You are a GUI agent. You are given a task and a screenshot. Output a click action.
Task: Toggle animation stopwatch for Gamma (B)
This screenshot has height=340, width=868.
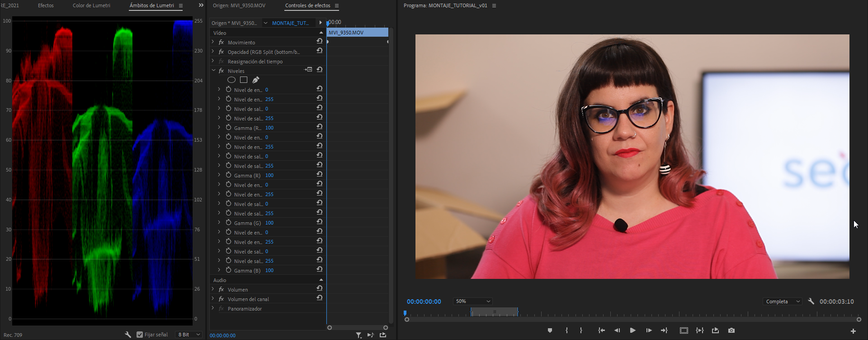[x=229, y=270]
